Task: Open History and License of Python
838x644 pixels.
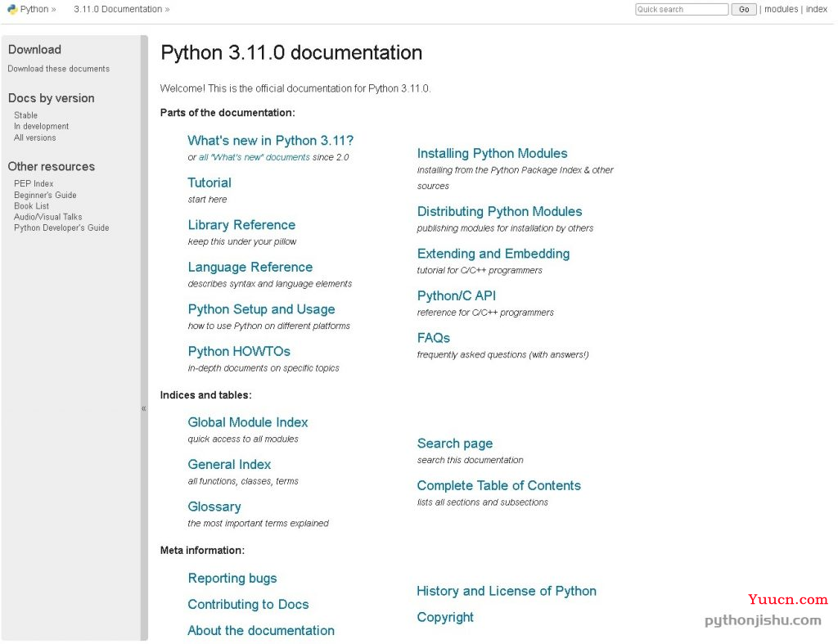Action: point(507,591)
